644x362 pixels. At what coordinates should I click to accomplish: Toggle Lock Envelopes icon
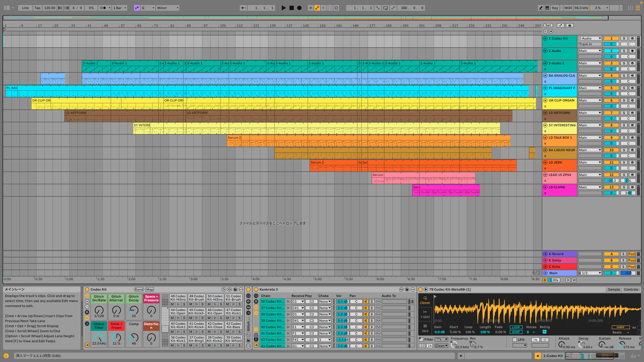pos(570,25)
